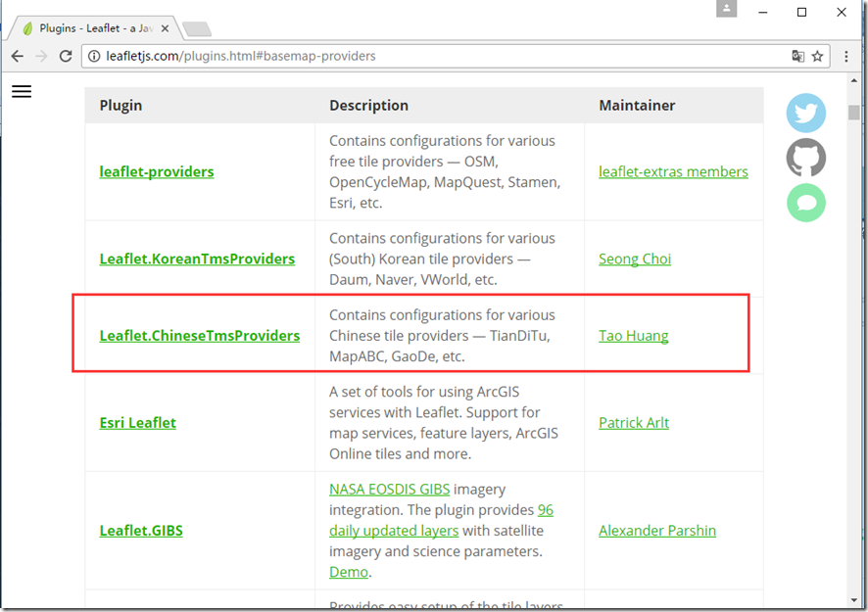
Task: Open the NASA EOSDIS GIBS link
Action: [x=389, y=490]
